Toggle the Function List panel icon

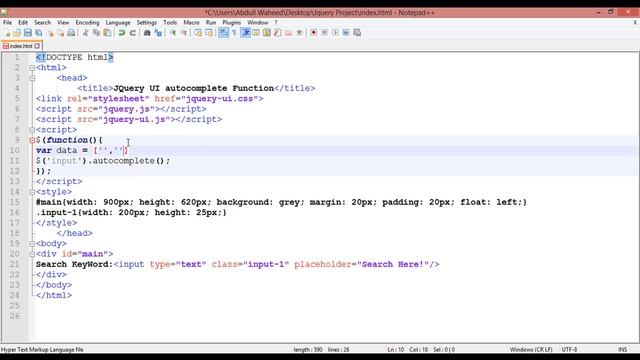[278, 33]
